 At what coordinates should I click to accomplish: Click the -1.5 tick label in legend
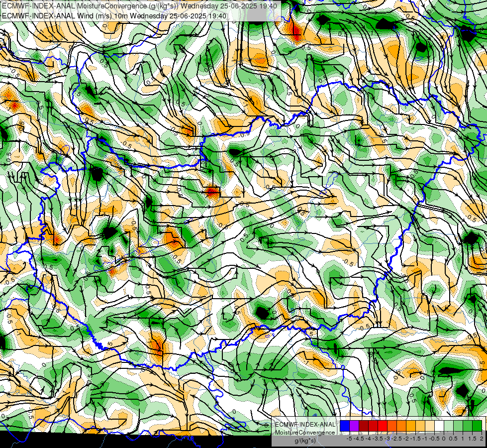(415, 439)
